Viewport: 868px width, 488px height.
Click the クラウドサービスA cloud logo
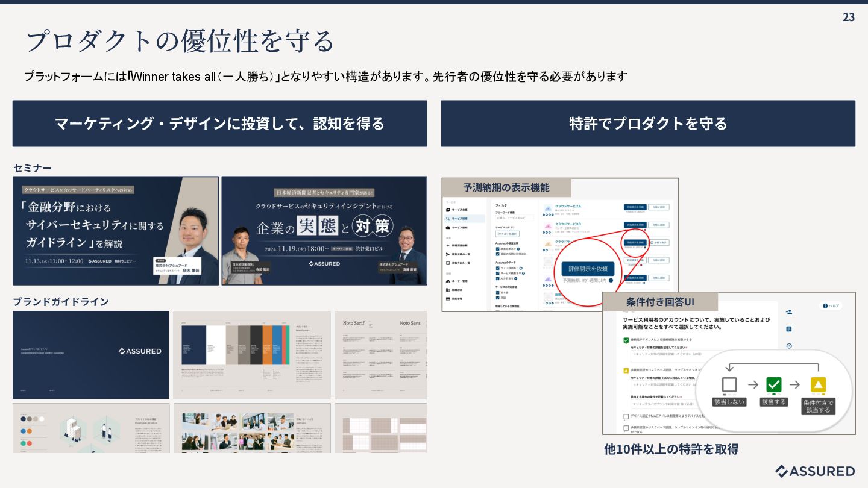click(548, 208)
